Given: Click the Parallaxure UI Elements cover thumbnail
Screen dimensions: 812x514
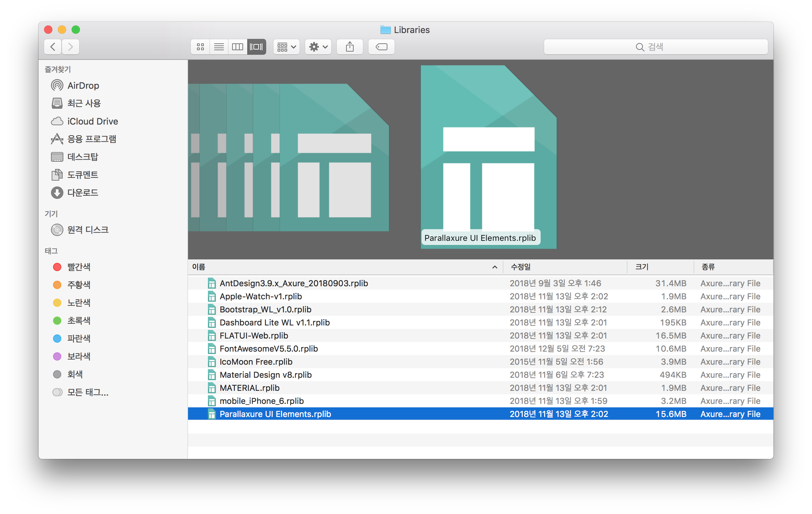Looking at the screenshot, I should 488,157.
